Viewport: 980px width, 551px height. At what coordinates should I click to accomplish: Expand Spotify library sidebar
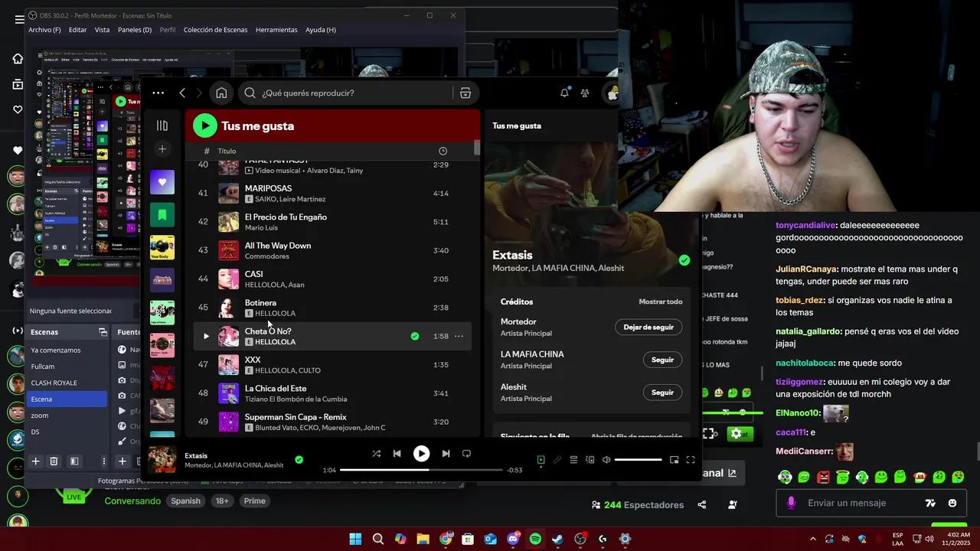click(x=162, y=126)
